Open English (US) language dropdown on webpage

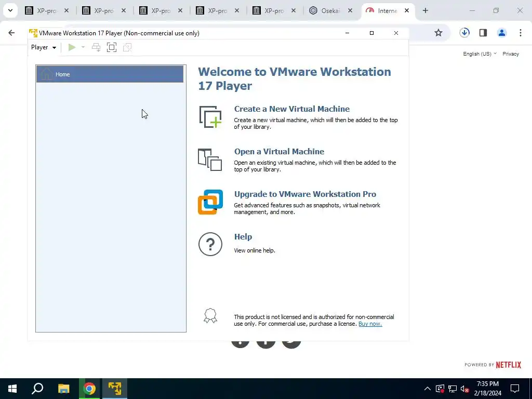(x=480, y=54)
